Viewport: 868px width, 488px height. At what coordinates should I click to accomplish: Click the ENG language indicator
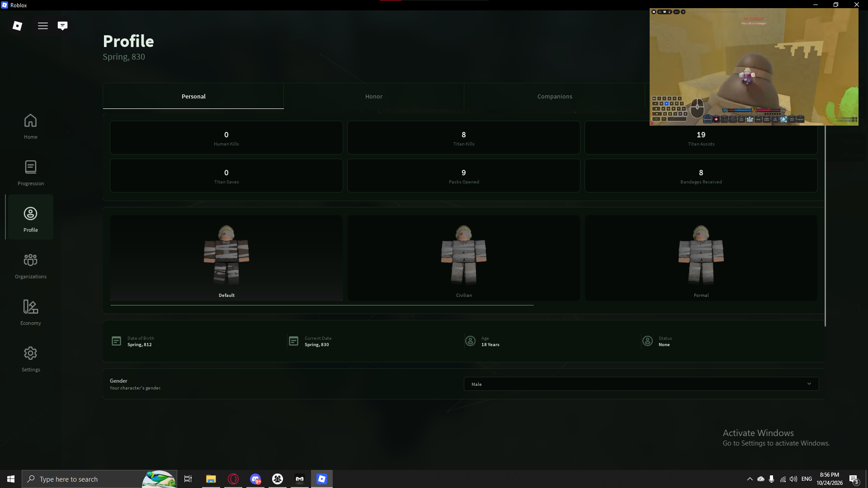tap(807, 479)
